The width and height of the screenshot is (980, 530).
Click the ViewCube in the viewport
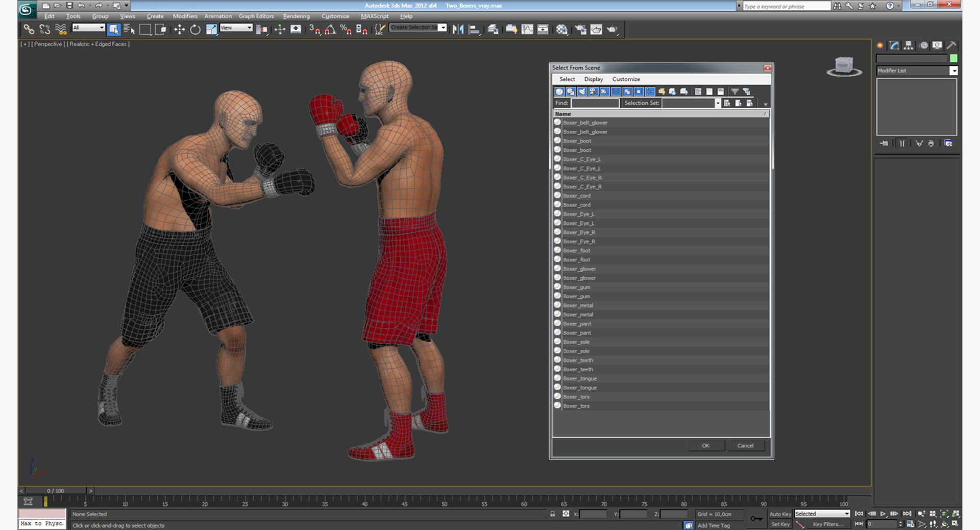(x=844, y=66)
